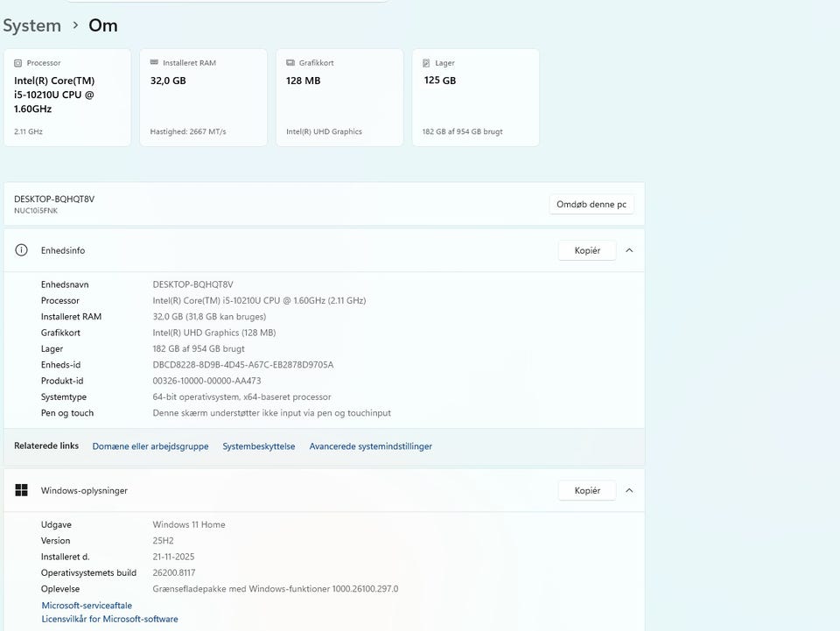Click the Intel(R) UHD Graphics (128 MB) value
Viewport: 840px width, 631px height.
214,333
